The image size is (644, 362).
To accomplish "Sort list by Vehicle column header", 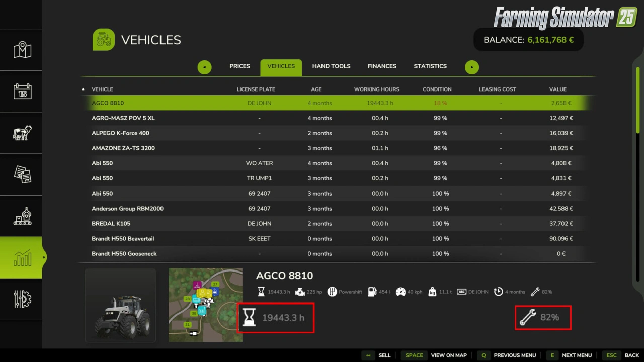I will click(102, 89).
